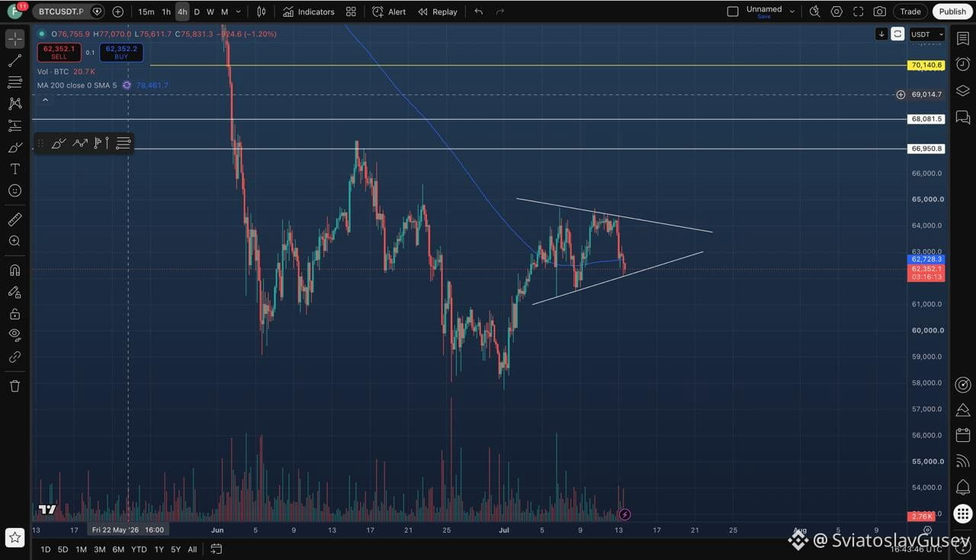Undo the last chart action
The image size is (976, 560).
coord(478,11)
